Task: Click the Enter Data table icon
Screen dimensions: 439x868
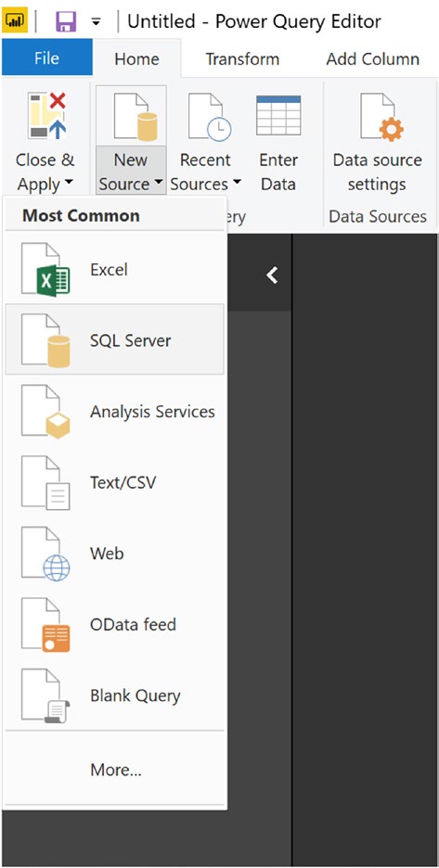Action: [x=278, y=115]
